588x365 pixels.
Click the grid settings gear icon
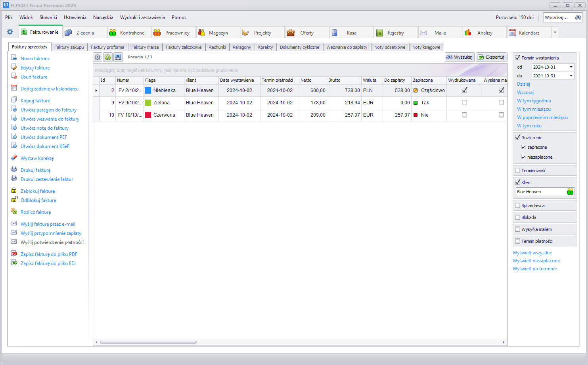tap(98, 58)
